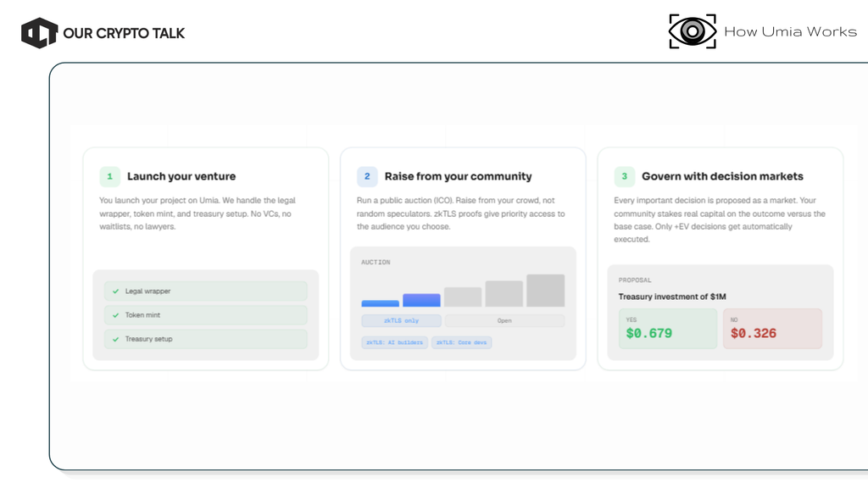This screenshot has height=488, width=868.
Task: Click the 'You launch your project on Umia' paragraph
Action: coord(198,213)
